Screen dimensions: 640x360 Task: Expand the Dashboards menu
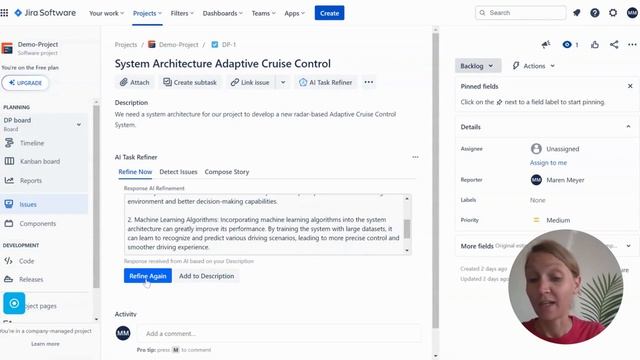point(222,13)
